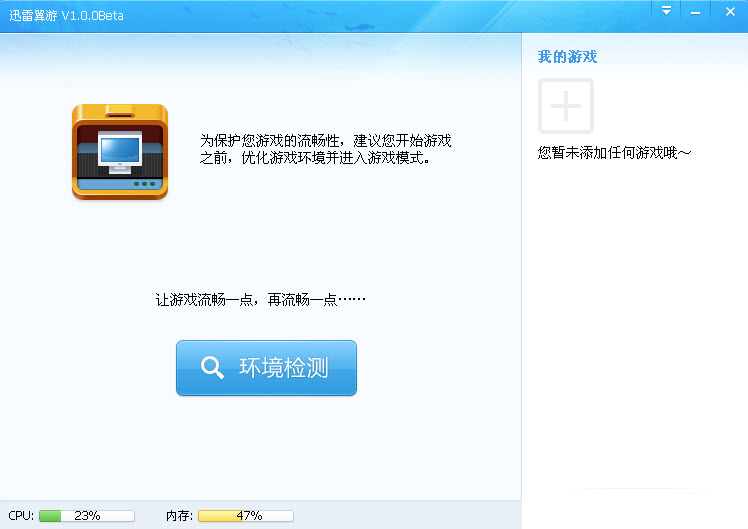Click the slogan 让游戏流畅一点，再流畅一点

coord(260,300)
